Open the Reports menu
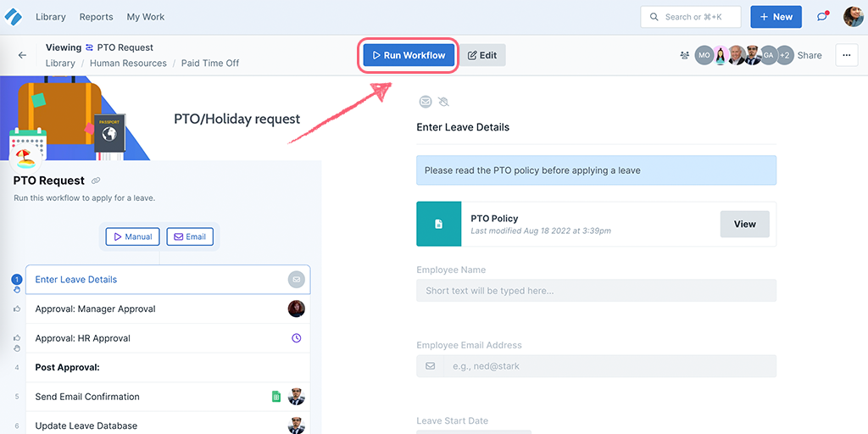Viewport: 868px width, 434px height. click(x=97, y=17)
